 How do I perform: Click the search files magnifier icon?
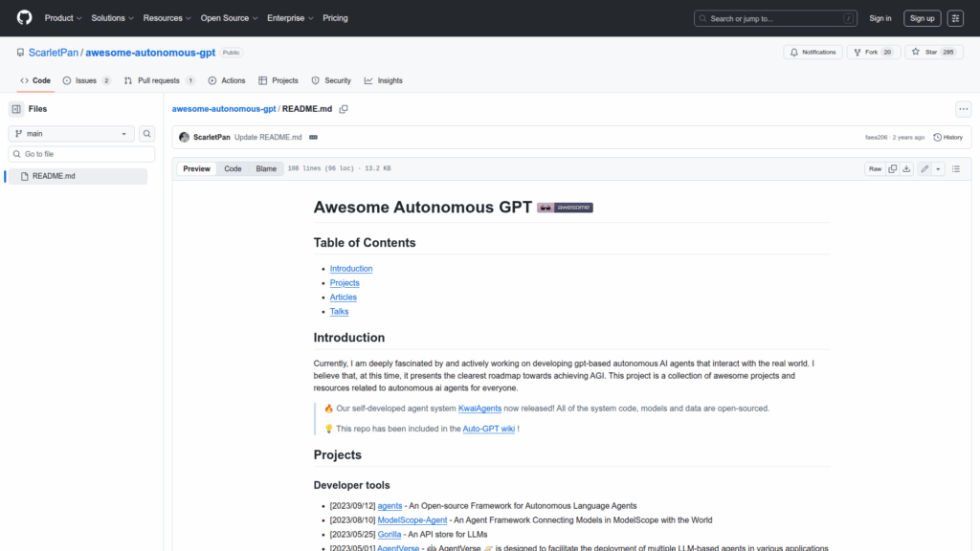tap(147, 134)
